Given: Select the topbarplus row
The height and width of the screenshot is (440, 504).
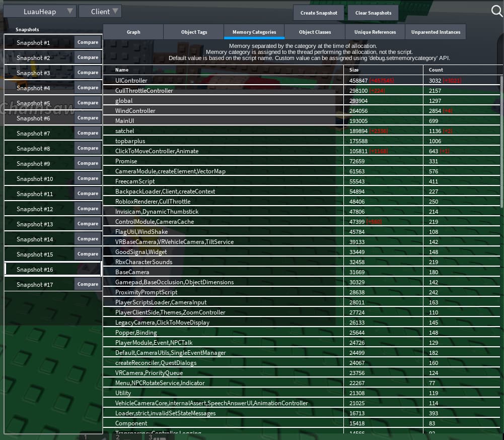Looking at the screenshot, I should point(302,141).
